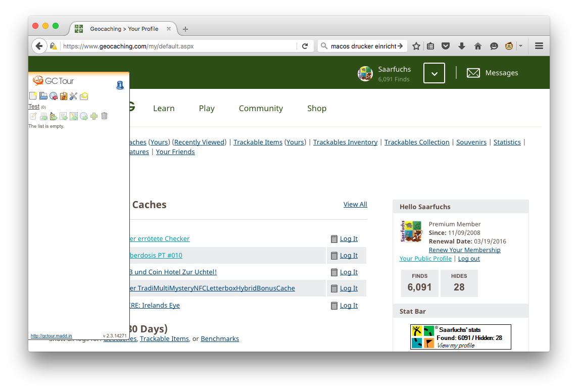
Task: Open the GC Tour load-tour folder icon
Action: 43,96
